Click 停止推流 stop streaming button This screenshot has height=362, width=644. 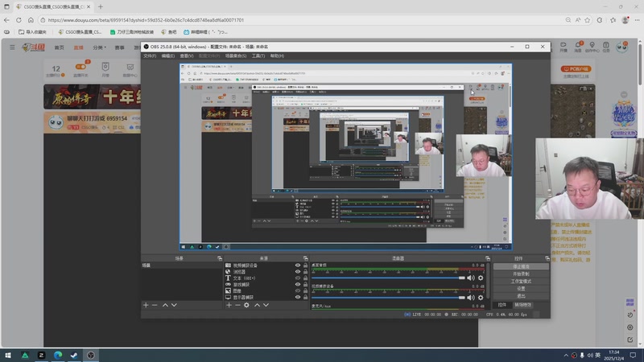521,267
